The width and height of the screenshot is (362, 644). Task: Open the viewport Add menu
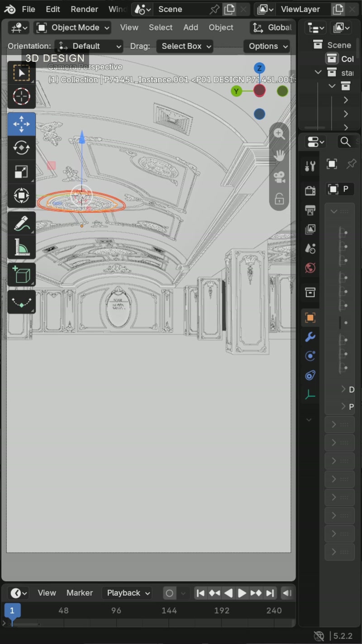[191, 28]
